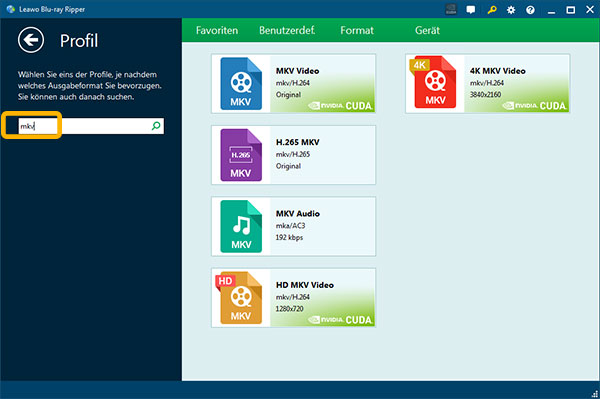Open settings via the gear icon
Screen dimensions: 600x399
pos(511,10)
